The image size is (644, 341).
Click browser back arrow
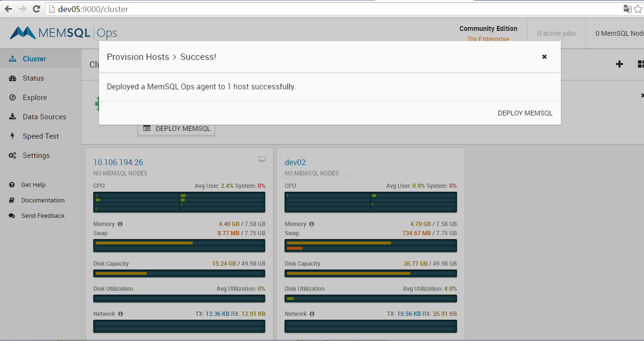point(8,9)
